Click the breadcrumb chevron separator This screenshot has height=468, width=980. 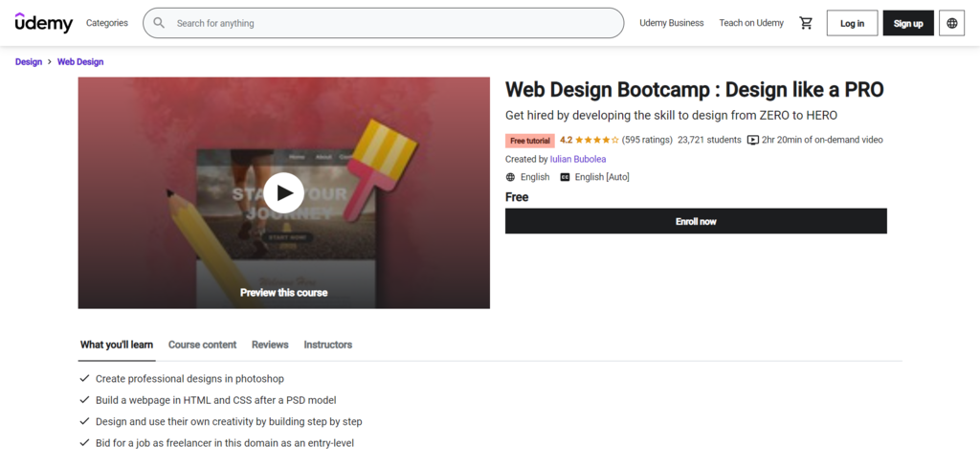coord(50,62)
